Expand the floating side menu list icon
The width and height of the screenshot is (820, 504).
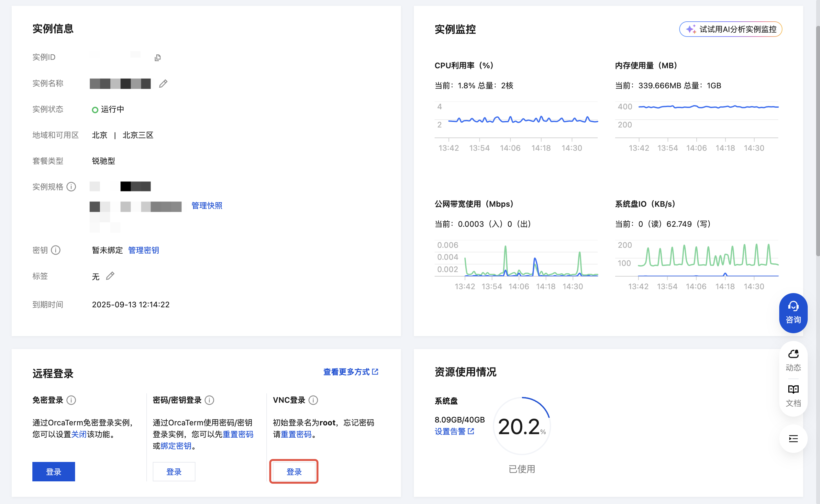[793, 439]
